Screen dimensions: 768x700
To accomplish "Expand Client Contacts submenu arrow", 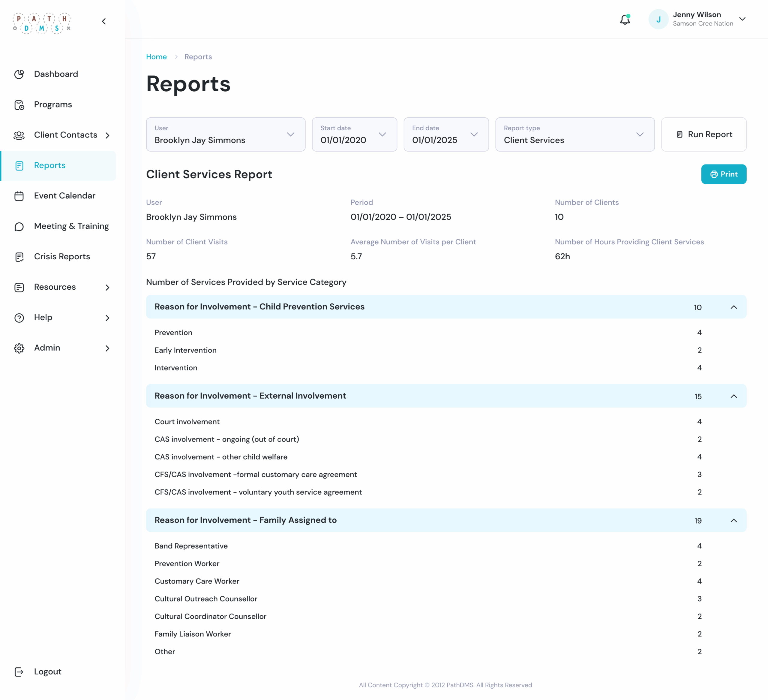I will 107,135.
